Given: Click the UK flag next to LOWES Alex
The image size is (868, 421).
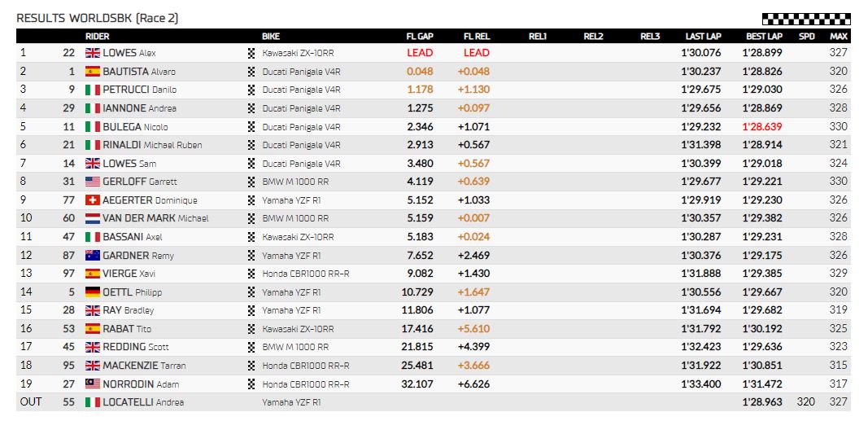Looking at the screenshot, I should [x=93, y=53].
